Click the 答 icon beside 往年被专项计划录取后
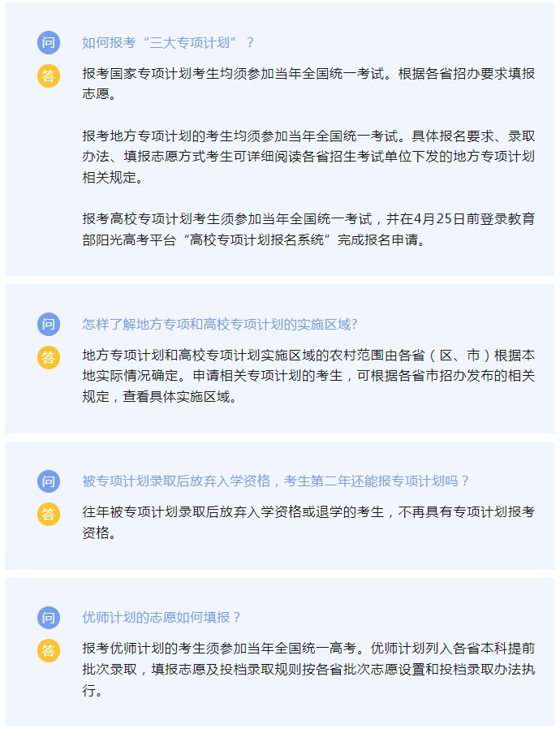This screenshot has height=733, width=560. pos(49,514)
